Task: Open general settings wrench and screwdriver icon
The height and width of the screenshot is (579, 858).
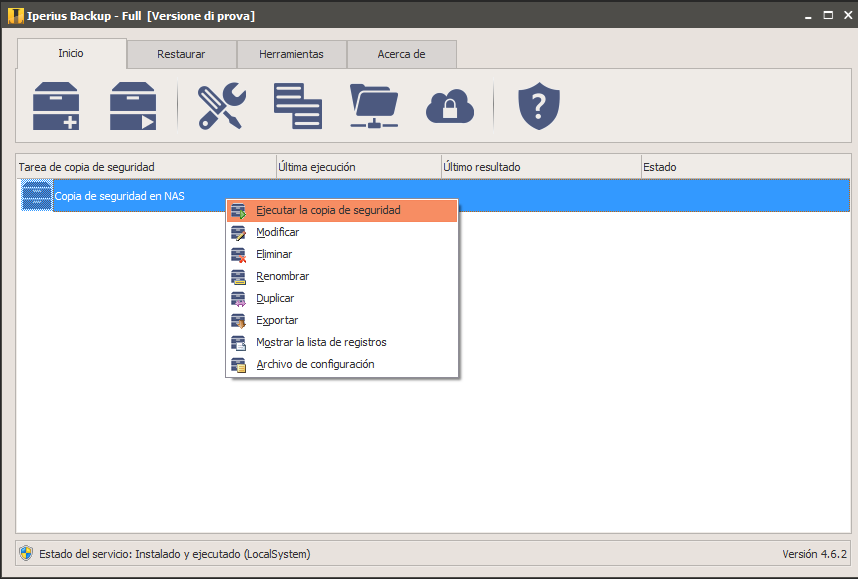Action: pyautogui.click(x=221, y=106)
